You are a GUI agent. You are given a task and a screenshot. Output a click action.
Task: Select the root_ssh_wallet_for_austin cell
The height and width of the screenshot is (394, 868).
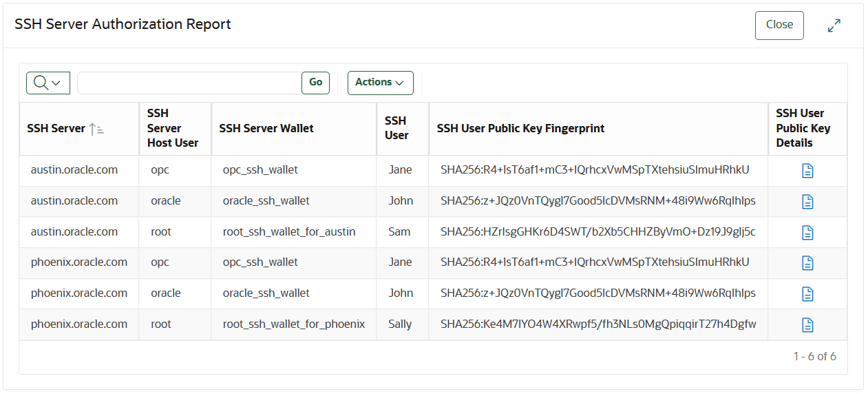(289, 232)
